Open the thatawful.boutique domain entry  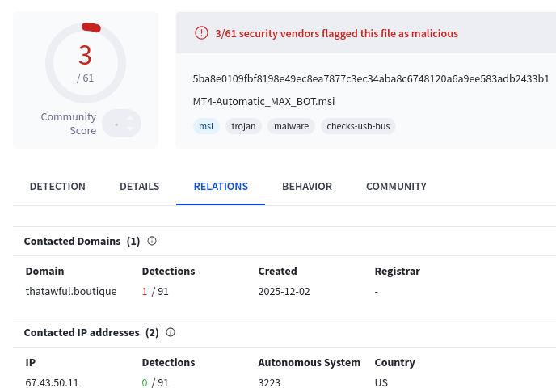point(71,291)
